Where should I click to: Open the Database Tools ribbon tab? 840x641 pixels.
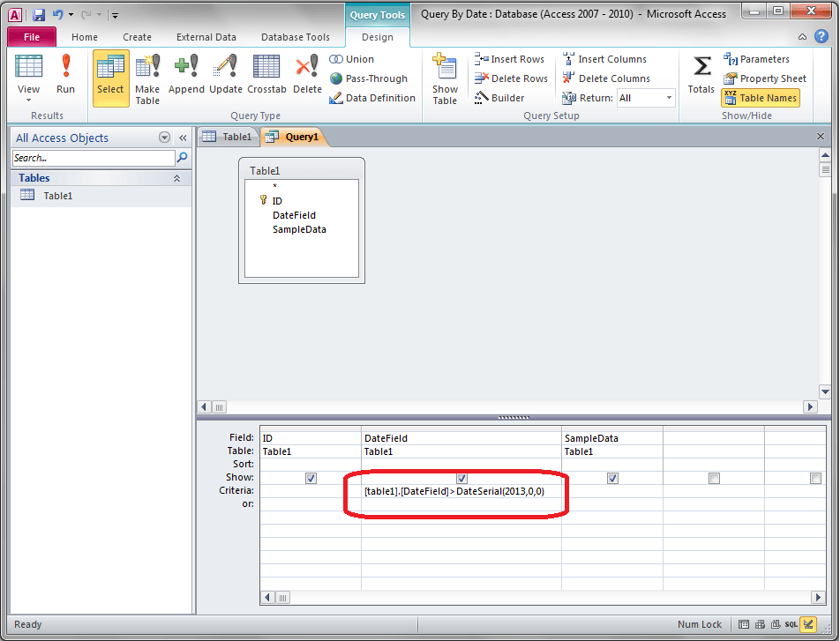click(x=296, y=37)
